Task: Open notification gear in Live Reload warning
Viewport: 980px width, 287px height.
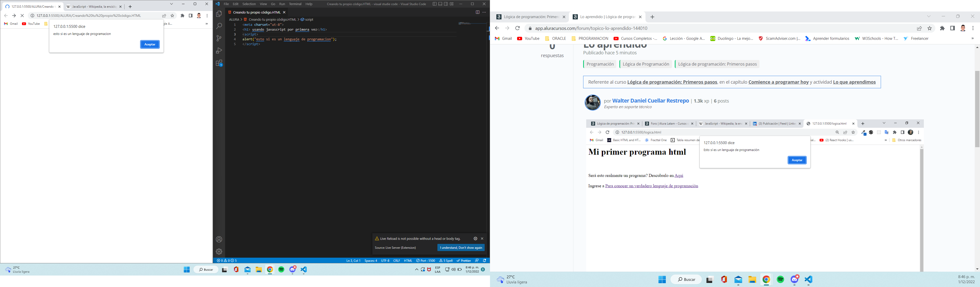Action: [475, 238]
